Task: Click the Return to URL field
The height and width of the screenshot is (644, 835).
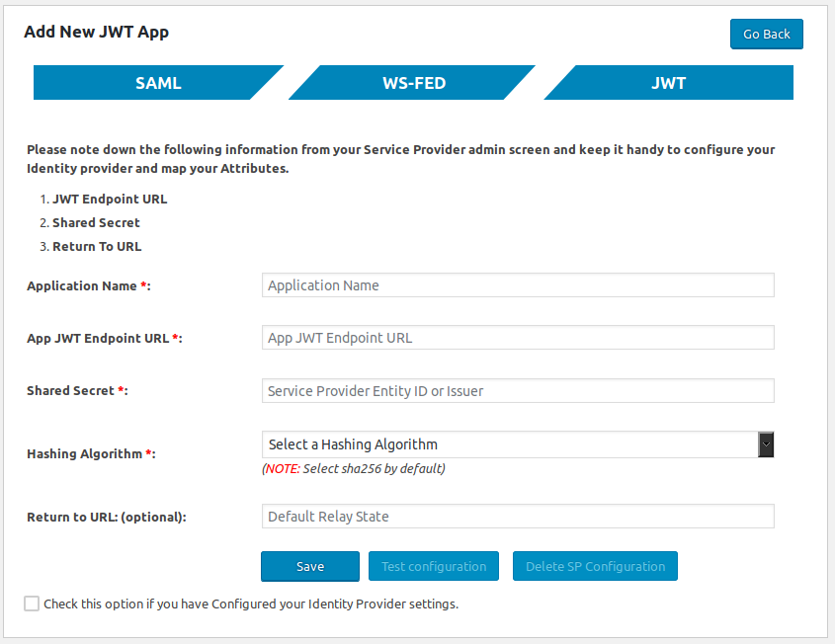Action: point(516,516)
